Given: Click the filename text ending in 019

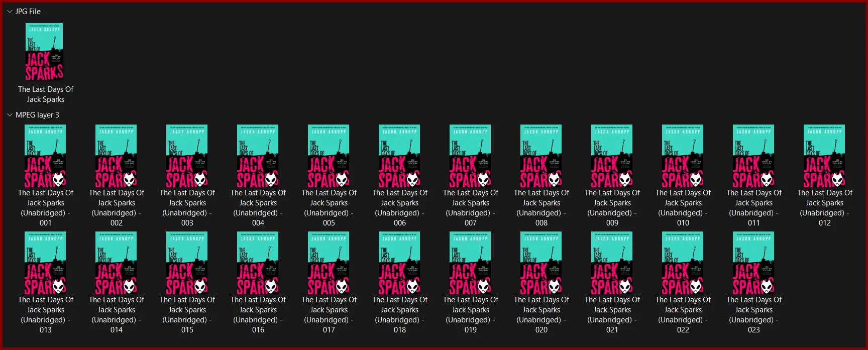Looking at the screenshot, I should click(471, 315).
